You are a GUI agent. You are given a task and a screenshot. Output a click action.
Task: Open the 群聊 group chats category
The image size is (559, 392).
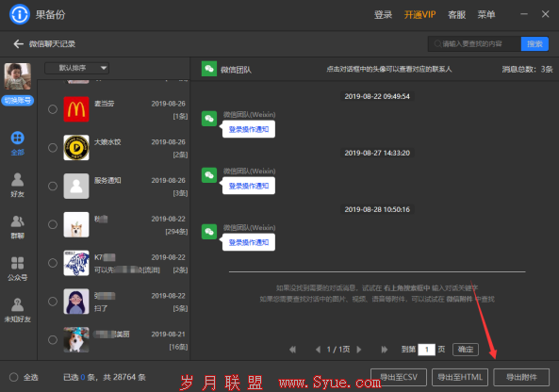(18, 227)
